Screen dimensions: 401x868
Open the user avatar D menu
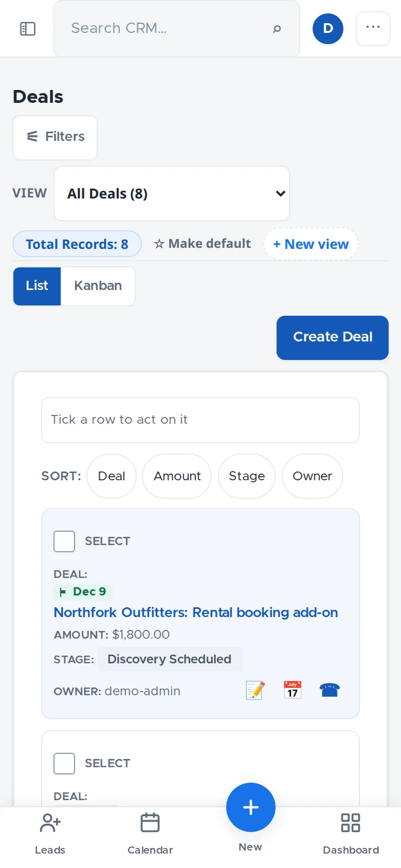(328, 28)
